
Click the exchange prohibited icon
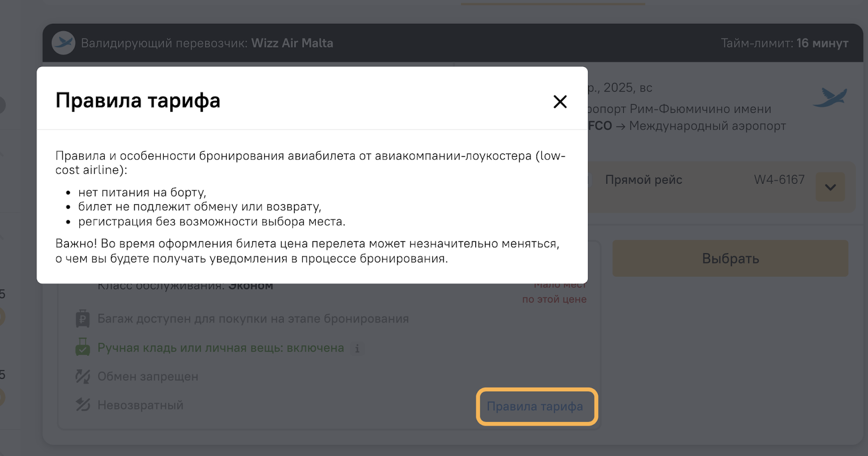tap(82, 376)
